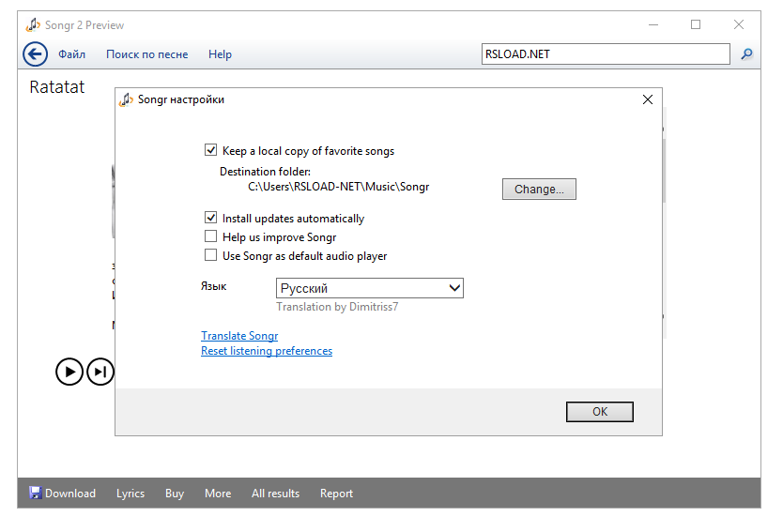Open the language dropdown showing Русский
783x532 pixels.
click(x=370, y=288)
